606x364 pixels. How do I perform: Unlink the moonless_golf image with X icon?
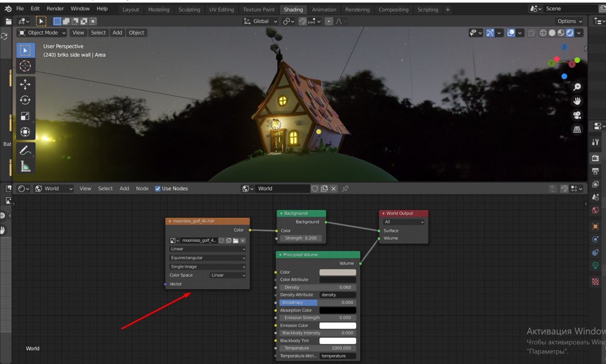click(242, 240)
